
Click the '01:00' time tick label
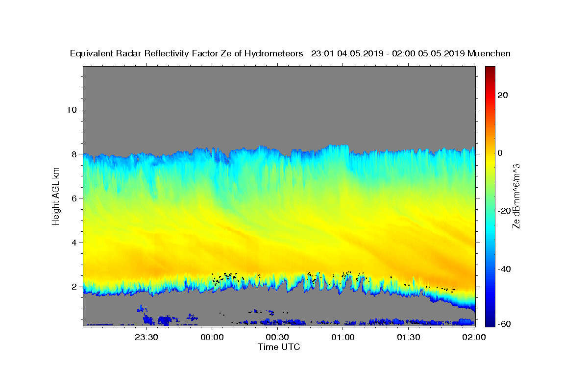point(343,337)
